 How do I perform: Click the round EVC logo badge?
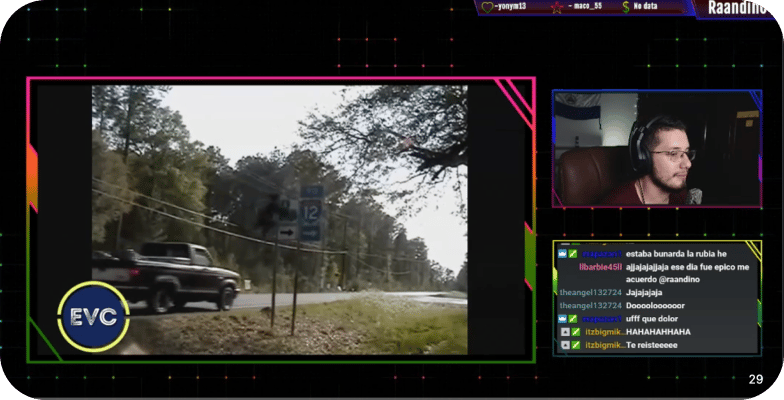[x=93, y=317]
